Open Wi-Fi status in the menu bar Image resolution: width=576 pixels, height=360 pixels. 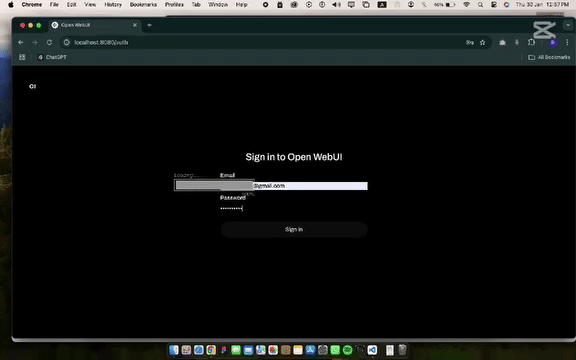pos(467,5)
